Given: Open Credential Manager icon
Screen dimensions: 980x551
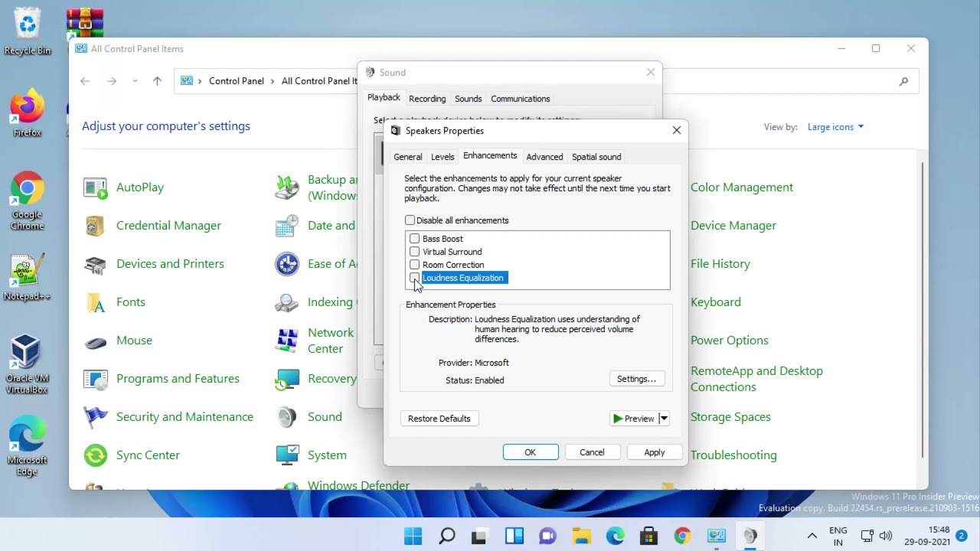Looking at the screenshot, I should pos(96,226).
